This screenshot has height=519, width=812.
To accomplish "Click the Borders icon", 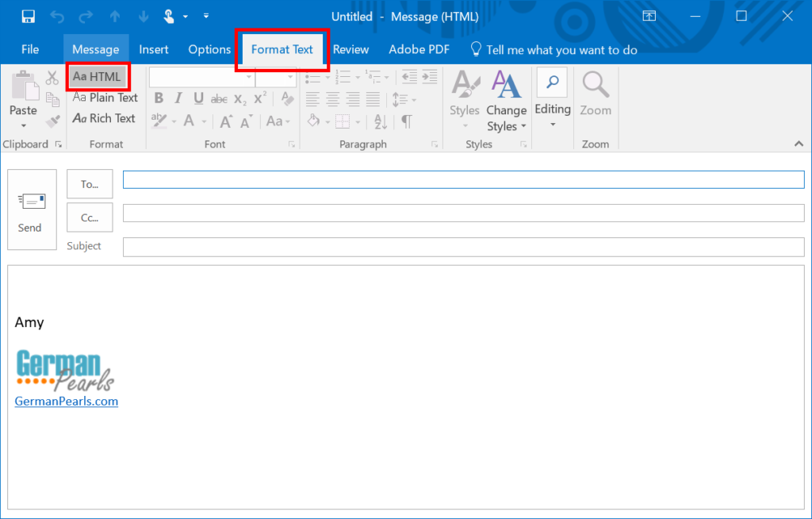I will [x=343, y=121].
